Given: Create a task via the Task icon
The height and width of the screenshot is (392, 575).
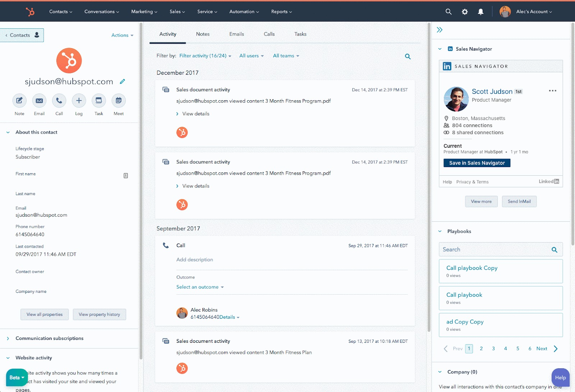Looking at the screenshot, I should (x=98, y=101).
